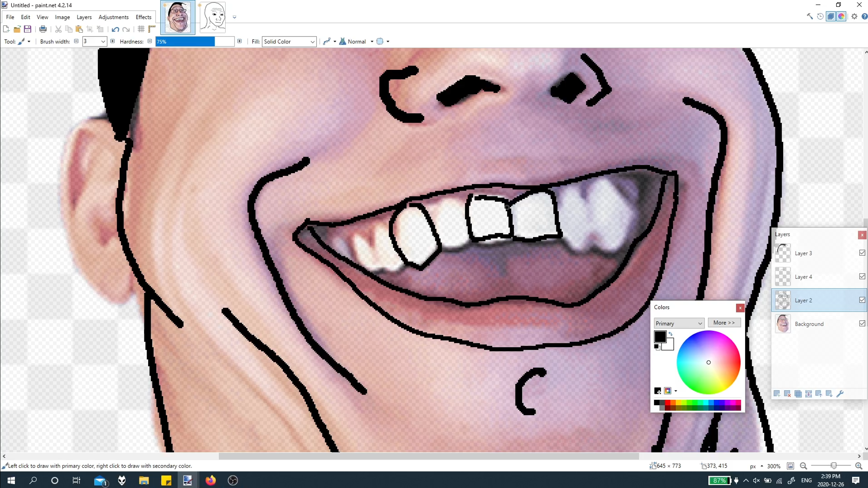Click the Duplicate Layer icon
868x488 pixels.
(798, 394)
